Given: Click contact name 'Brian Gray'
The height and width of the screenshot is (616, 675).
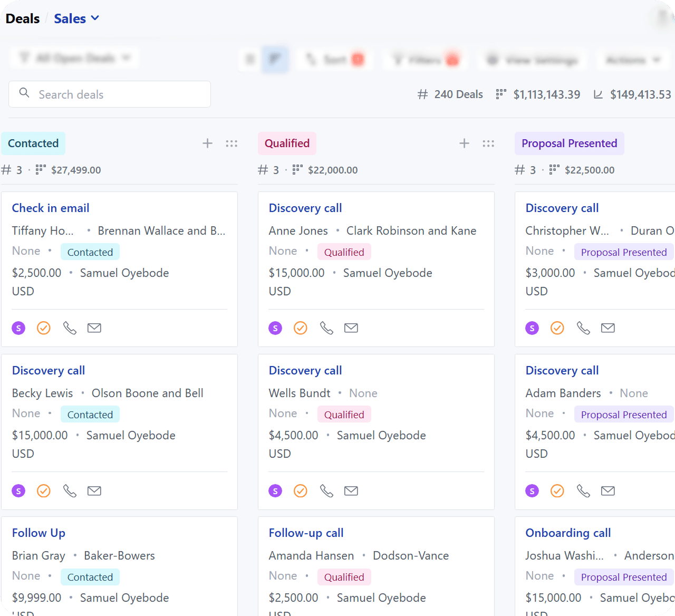Looking at the screenshot, I should (x=38, y=556).
